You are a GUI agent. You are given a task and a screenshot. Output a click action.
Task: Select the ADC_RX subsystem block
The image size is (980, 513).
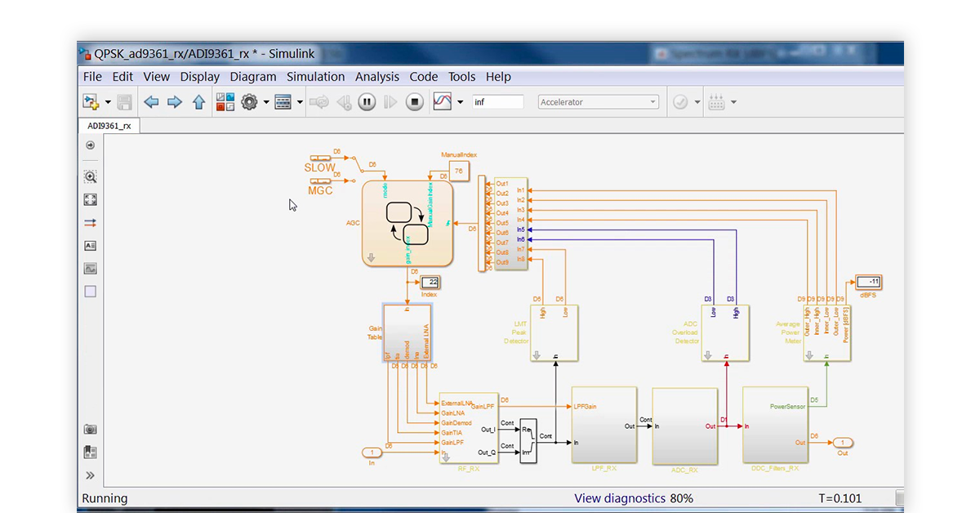coord(684,426)
